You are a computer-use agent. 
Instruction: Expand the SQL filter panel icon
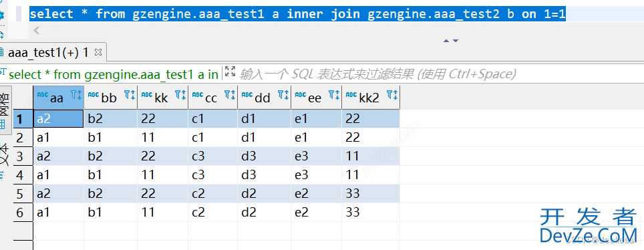pyautogui.click(x=230, y=72)
